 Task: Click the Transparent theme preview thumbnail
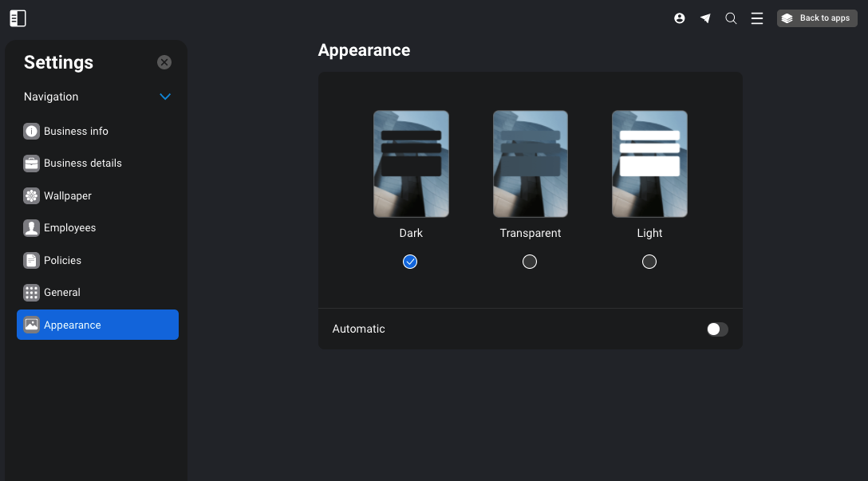click(531, 164)
